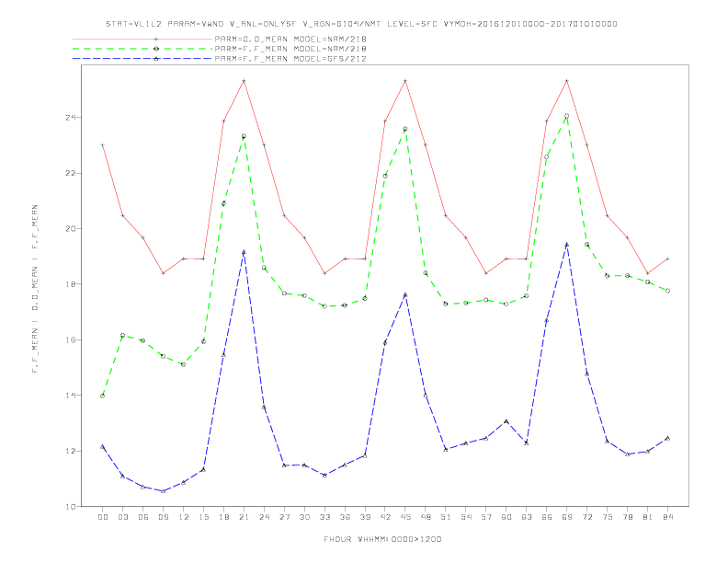Image resolution: width=728 pixels, height=563 pixels.
Task: Click x-axis tick label 36
Action: [345, 517]
